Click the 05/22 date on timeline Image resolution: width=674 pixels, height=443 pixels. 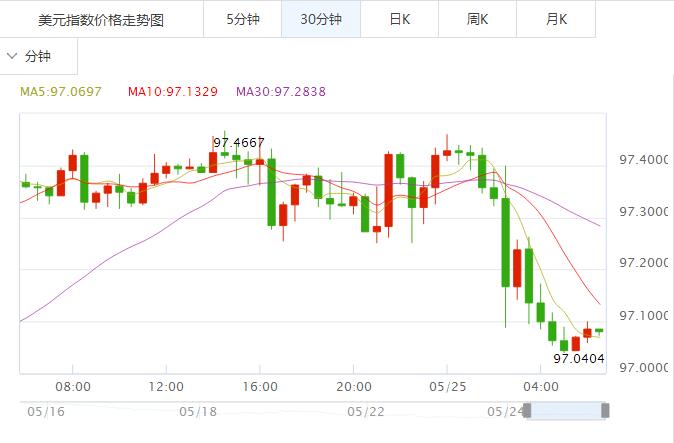365,411
